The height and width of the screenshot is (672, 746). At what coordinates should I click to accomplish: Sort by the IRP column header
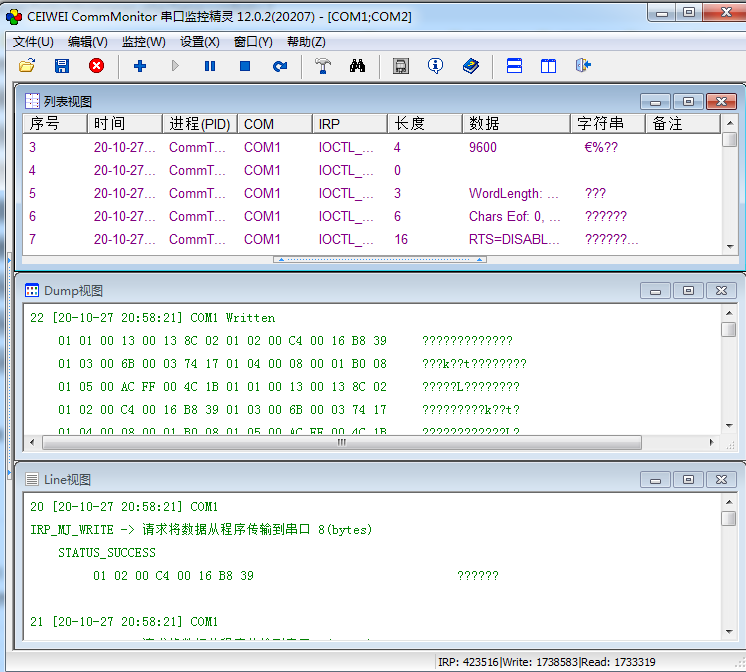[350, 124]
